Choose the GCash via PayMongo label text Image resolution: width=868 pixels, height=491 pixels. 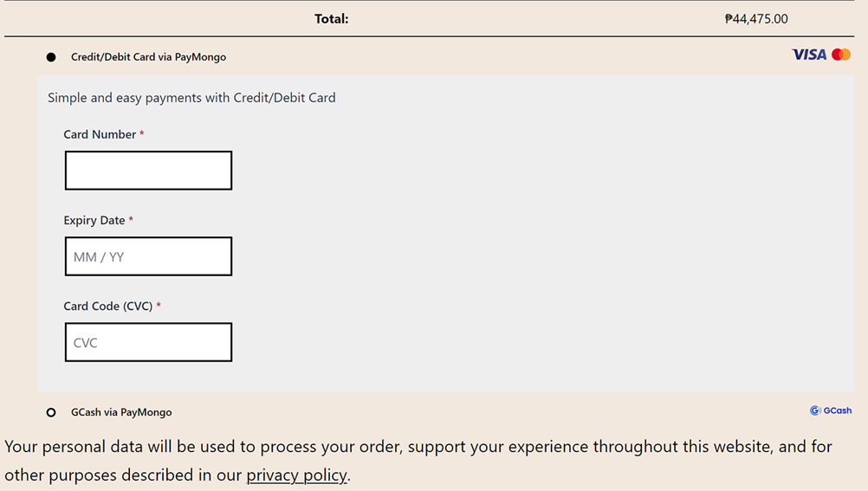pyautogui.click(x=121, y=412)
